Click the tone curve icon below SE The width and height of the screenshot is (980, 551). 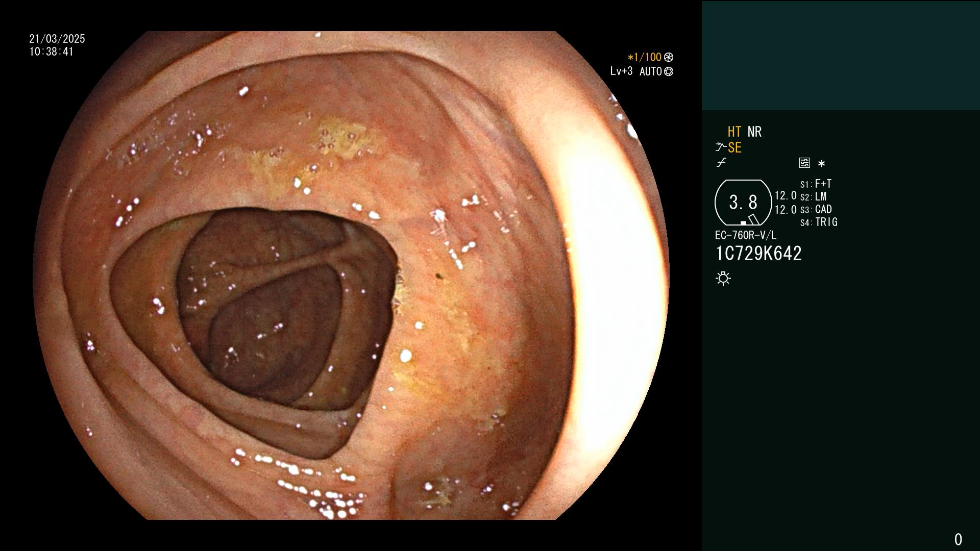click(721, 163)
